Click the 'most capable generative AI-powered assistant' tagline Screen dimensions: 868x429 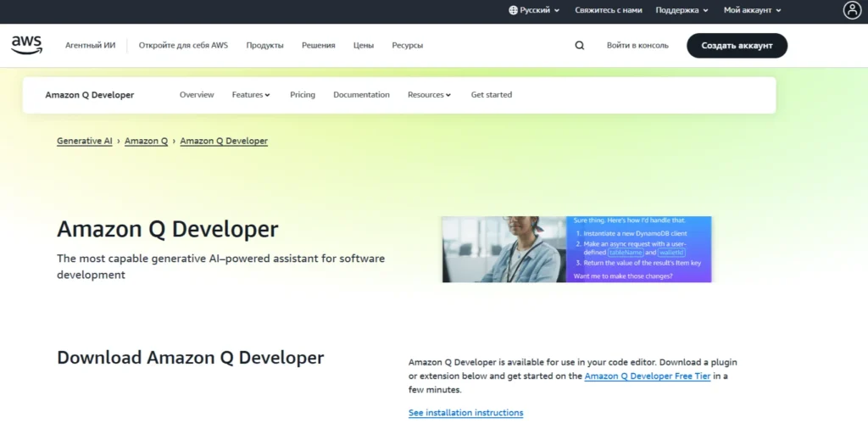pyautogui.click(x=221, y=266)
